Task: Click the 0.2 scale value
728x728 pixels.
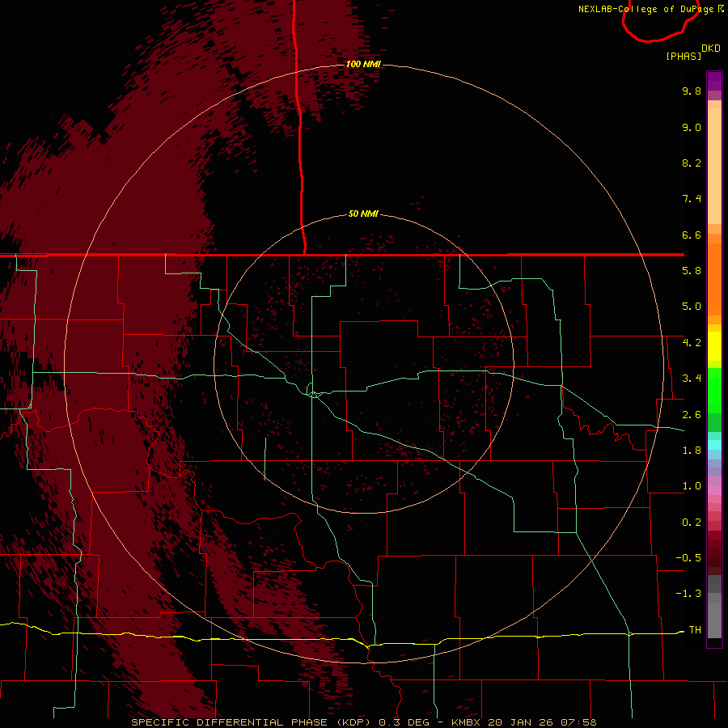Action: [692, 523]
